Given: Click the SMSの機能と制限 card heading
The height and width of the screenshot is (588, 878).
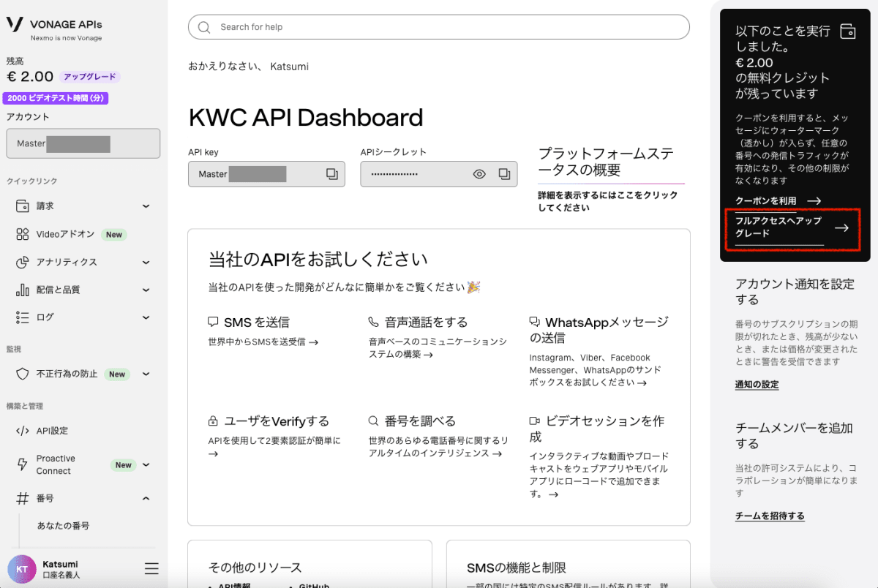Looking at the screenshot, I should (517, 568).
